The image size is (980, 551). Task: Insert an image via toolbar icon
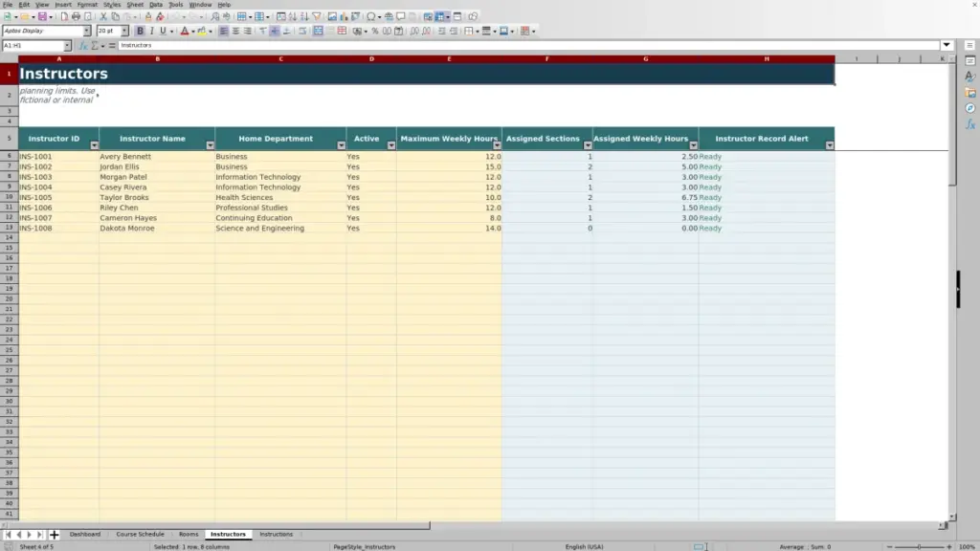coord(332,16)
